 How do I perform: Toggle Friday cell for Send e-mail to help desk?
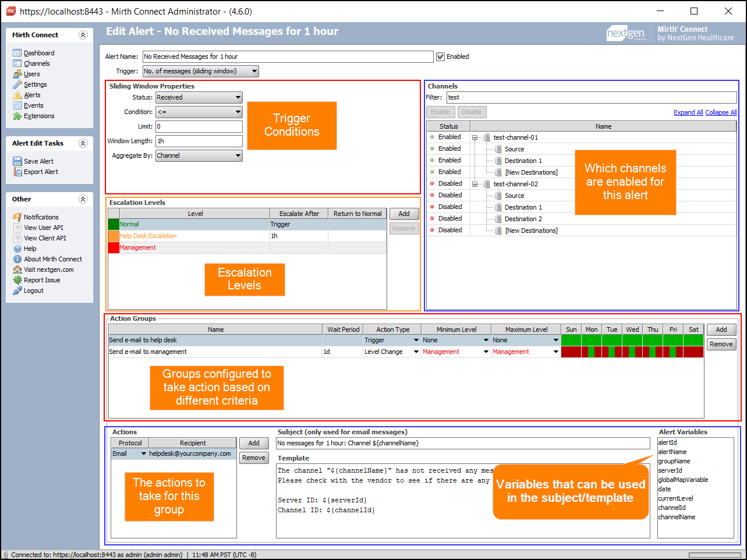click(x=673, y=340)
